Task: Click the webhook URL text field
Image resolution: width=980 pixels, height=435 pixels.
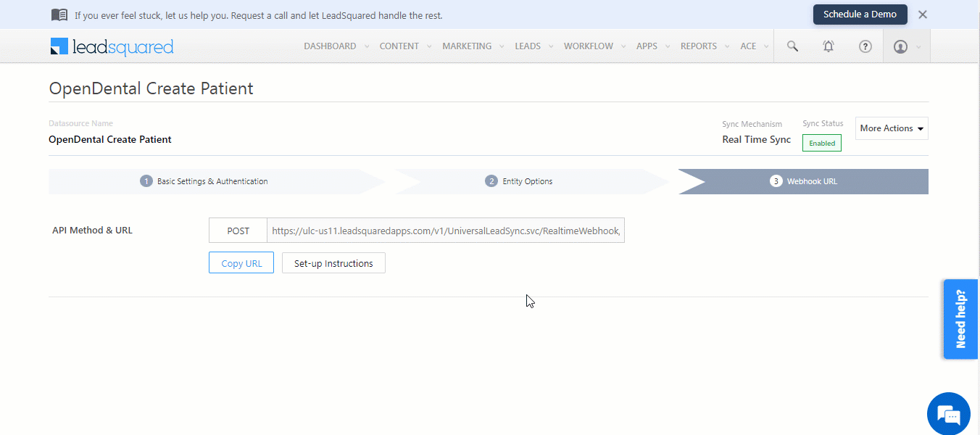Action: [446, 231]
